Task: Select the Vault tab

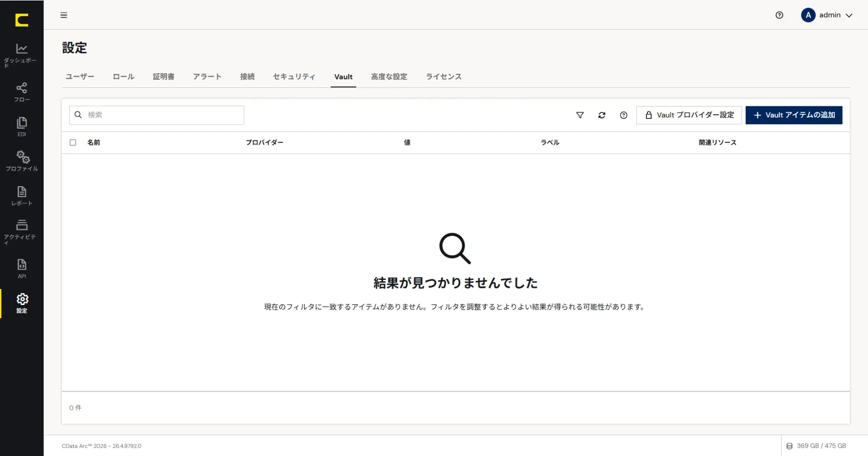Action: (x=343, y=77)
